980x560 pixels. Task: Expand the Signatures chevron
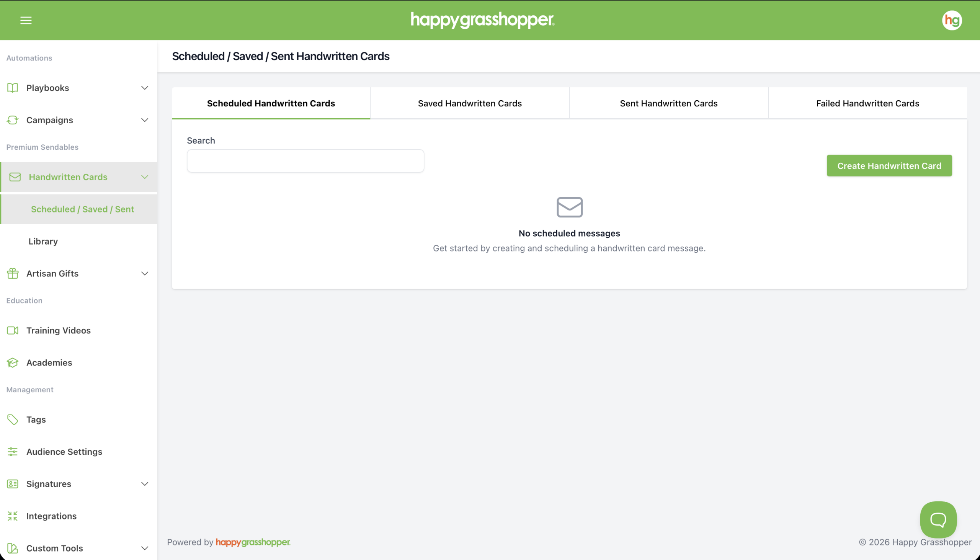coord(145,484)
